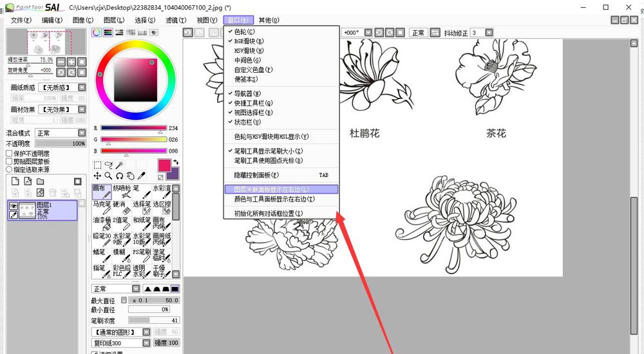Choose 颜色与工具面板显示在右边 menu item
The height and width of the screenshot is (354, 644).
[x=281, y=199]
